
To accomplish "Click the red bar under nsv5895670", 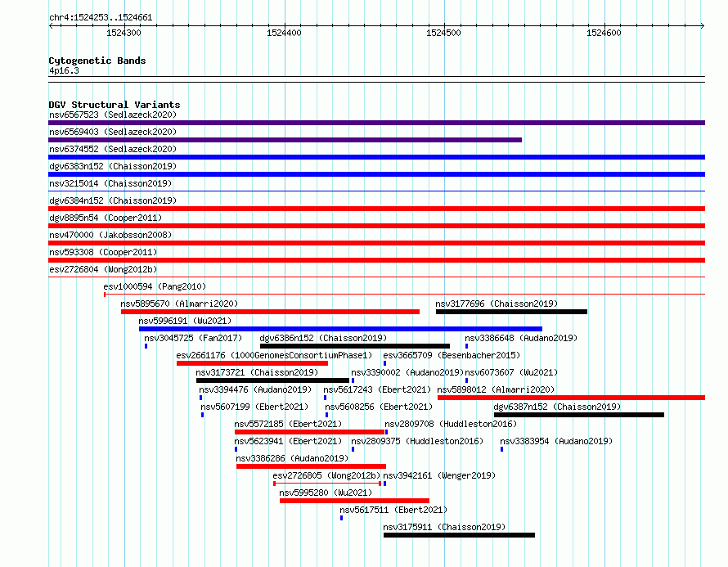I will [x=270, y=312].
